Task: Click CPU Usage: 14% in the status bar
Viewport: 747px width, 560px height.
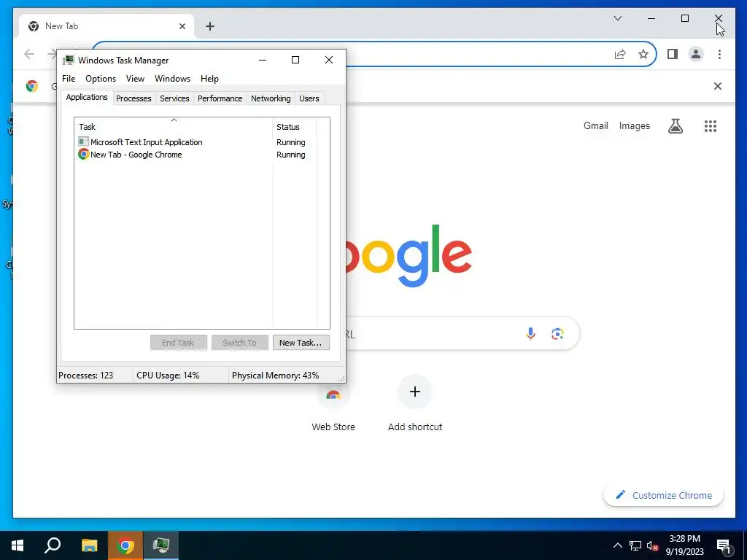Action: 168,376
